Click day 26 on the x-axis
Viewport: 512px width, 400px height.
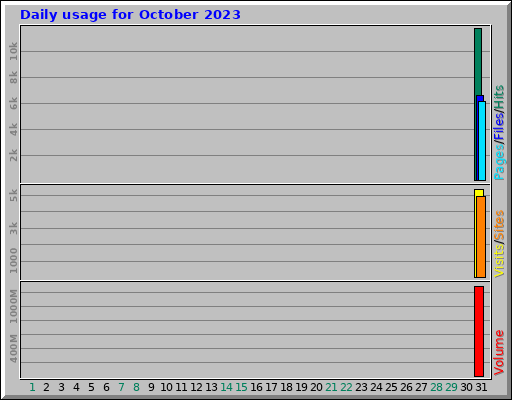click(x=406, y=387)
